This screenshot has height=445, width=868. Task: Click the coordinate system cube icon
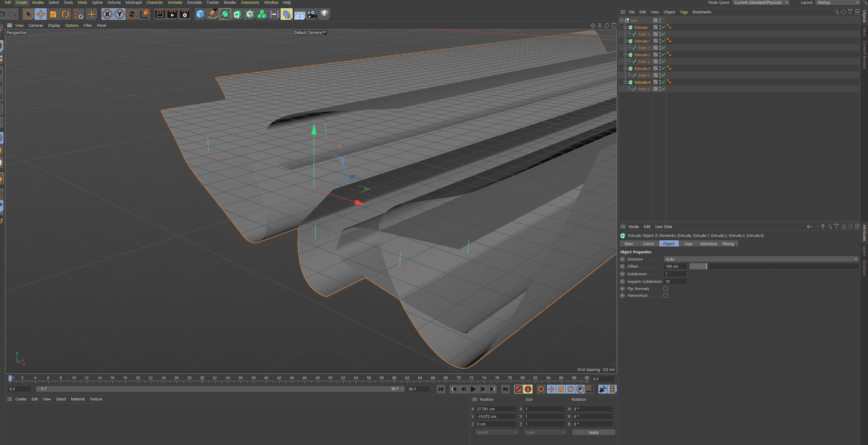(145, 14)
